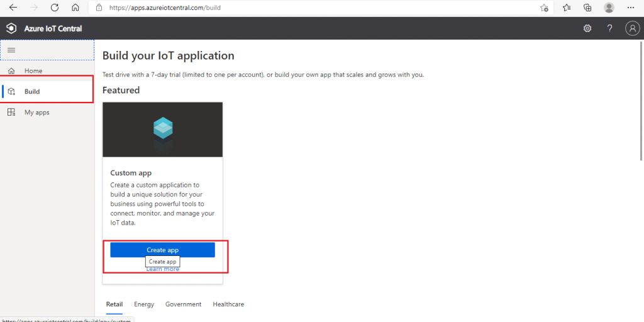Click the browser address bar URL
This screenshot has width=644, height=322.
tap(165, 8)
